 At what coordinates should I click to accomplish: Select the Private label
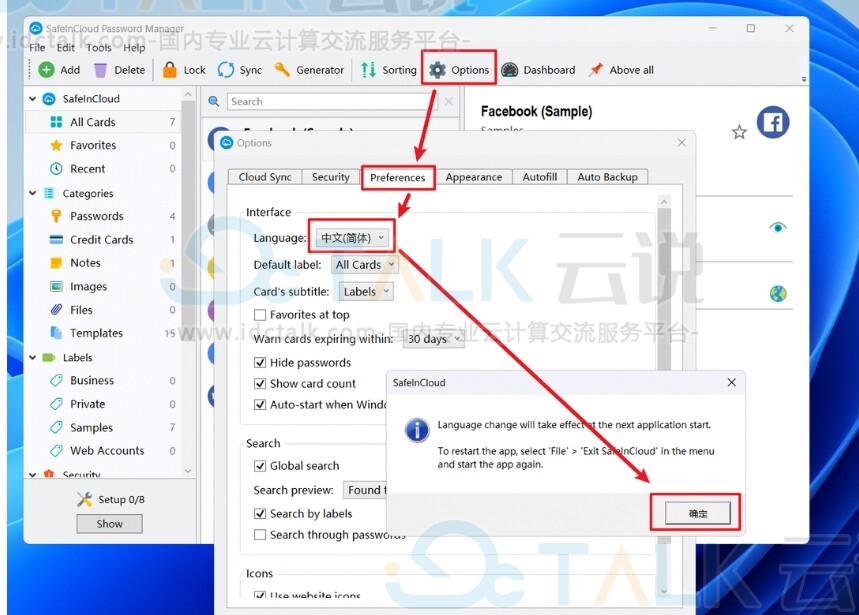tap(103, 404)
